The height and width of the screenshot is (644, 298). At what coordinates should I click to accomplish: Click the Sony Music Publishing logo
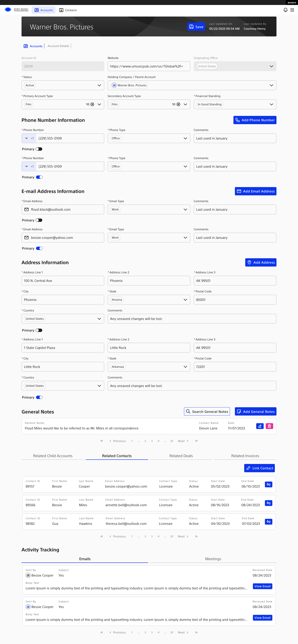pos(17,10)
